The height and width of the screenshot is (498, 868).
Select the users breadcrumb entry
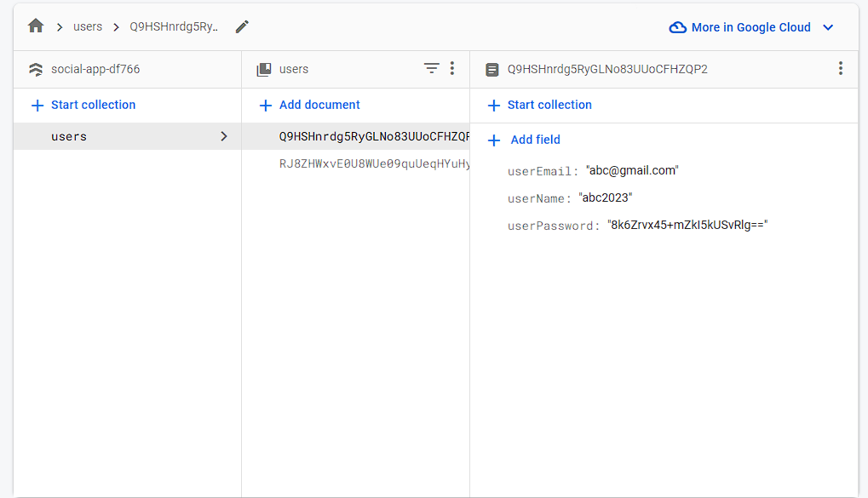coord(87,26)
